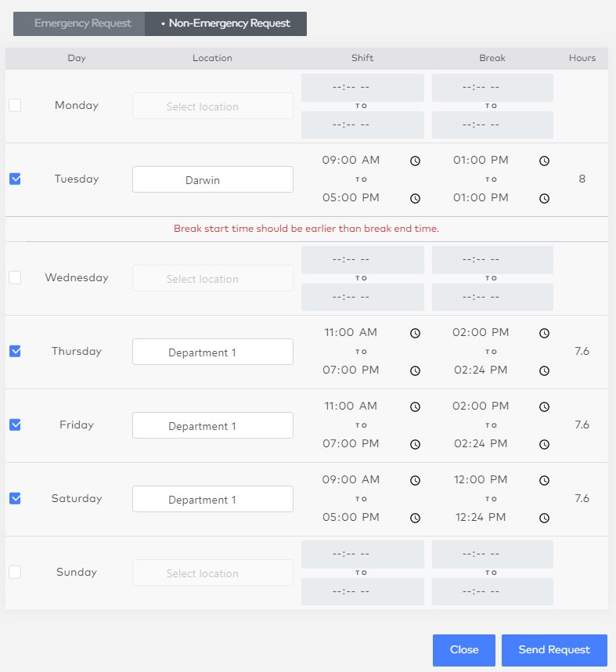Image resolution: width=616 pixels, height=672 pixels.
Task: Open clock picker for Saturday break start
Action: coord(544,480)
